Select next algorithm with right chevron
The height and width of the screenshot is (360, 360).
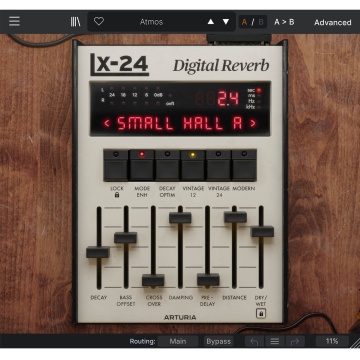click(x=253, y=124)
